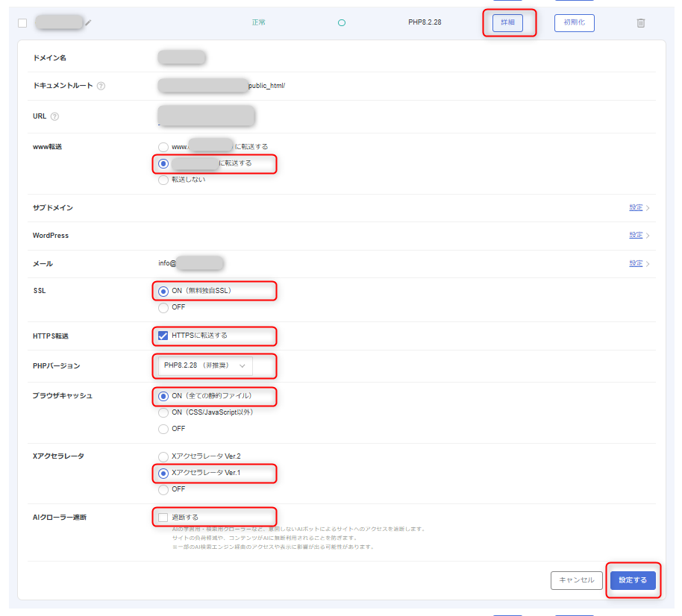Click the green status circle icon
This screenshot has height=616, width=682.
[x=342, y=23]
